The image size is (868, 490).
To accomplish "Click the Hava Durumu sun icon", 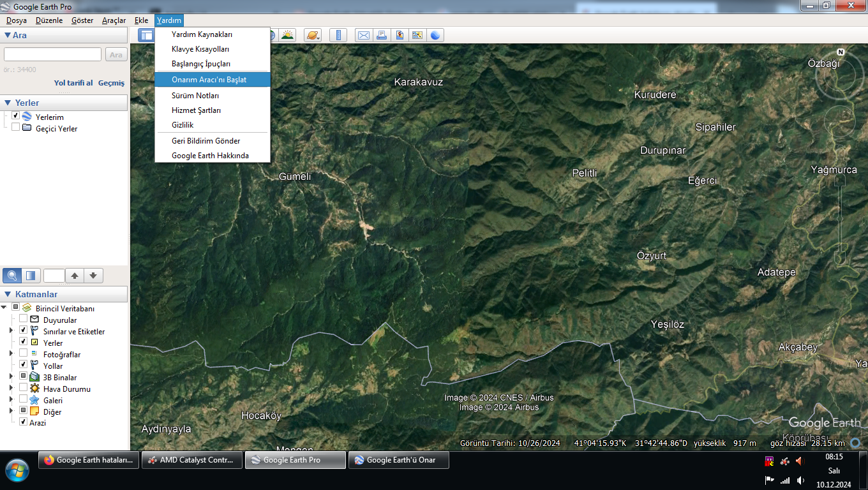I will tap(34, 389).
